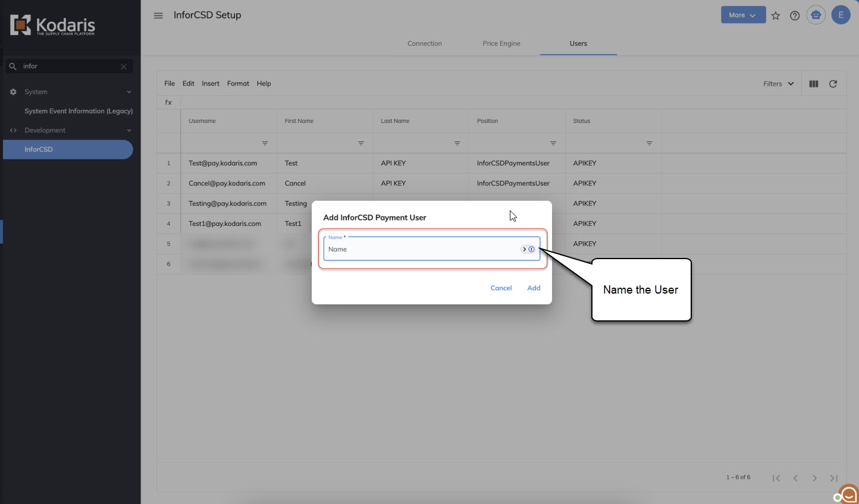859x504 pixels.
Task: Switch to the Price Engine tab
Action: 501,43
